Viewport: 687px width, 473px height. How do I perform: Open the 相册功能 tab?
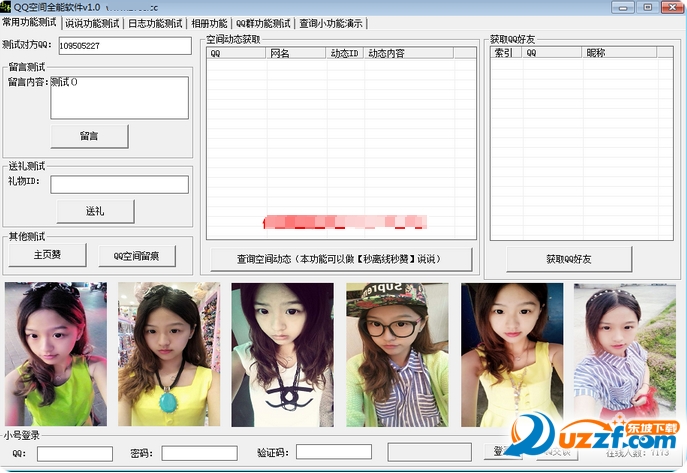coord(209,23)
